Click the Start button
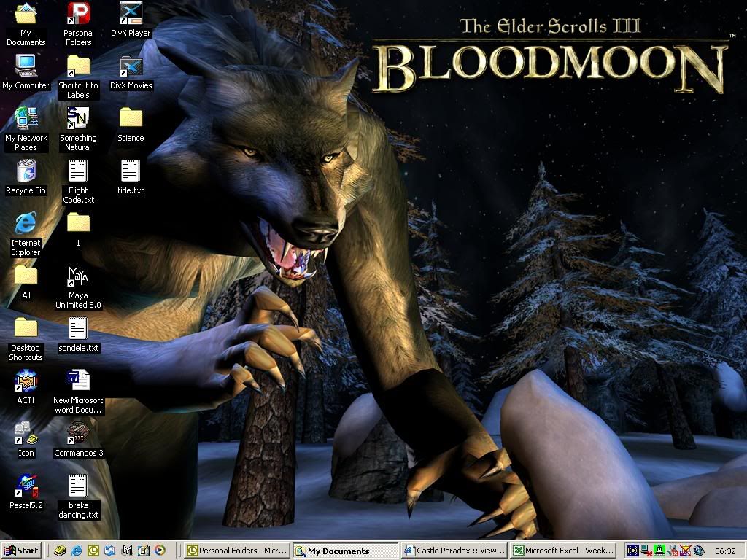 (21, 551)
